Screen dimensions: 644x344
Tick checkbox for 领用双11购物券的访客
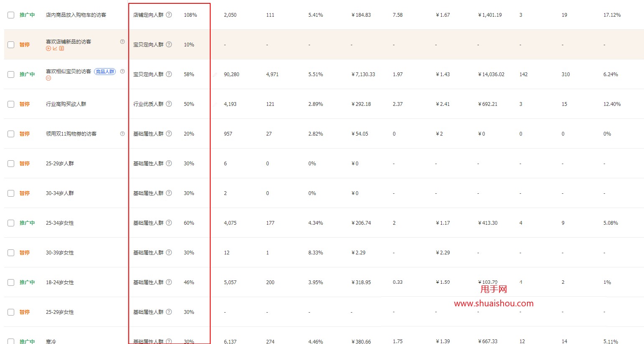tap(11, 134)
